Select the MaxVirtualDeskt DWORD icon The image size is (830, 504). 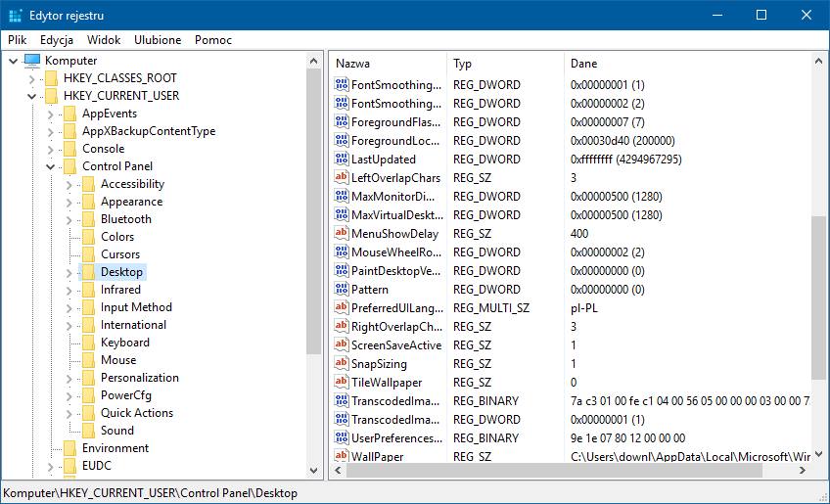pyautogui.click(x=342, y=214)
